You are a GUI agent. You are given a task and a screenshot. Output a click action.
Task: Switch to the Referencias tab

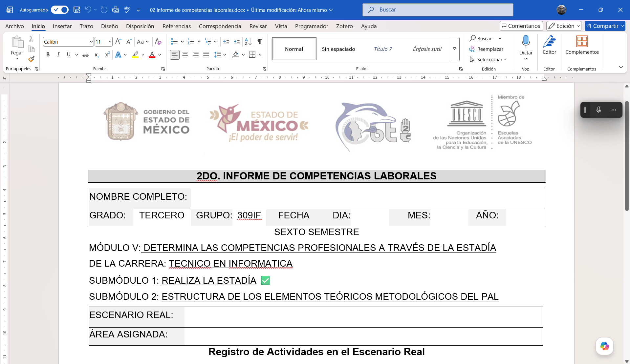pyautogui.click(x=176, y=26)
